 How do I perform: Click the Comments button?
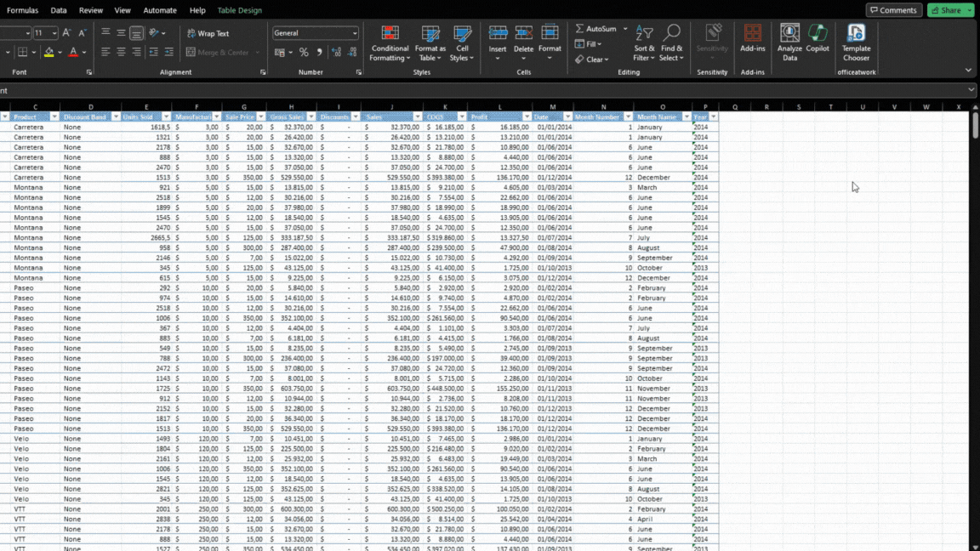tap(894, 10)
